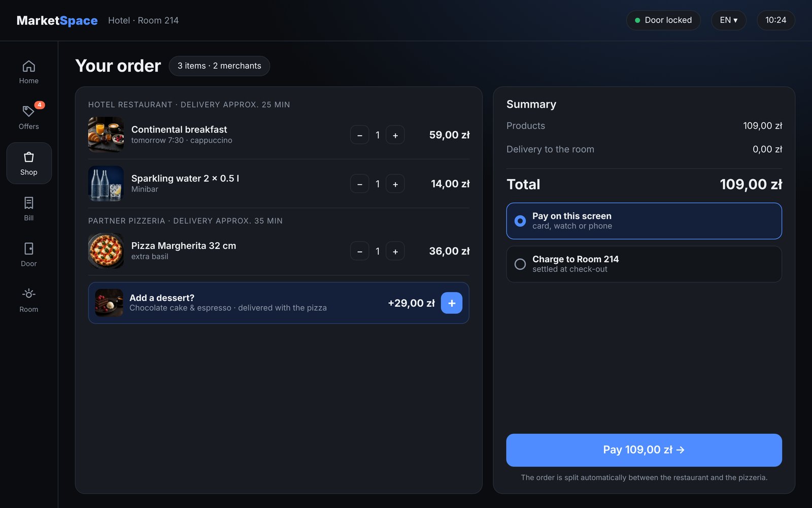
Task: Click the Total 109,00 zł amount
Action: (751, 184)
